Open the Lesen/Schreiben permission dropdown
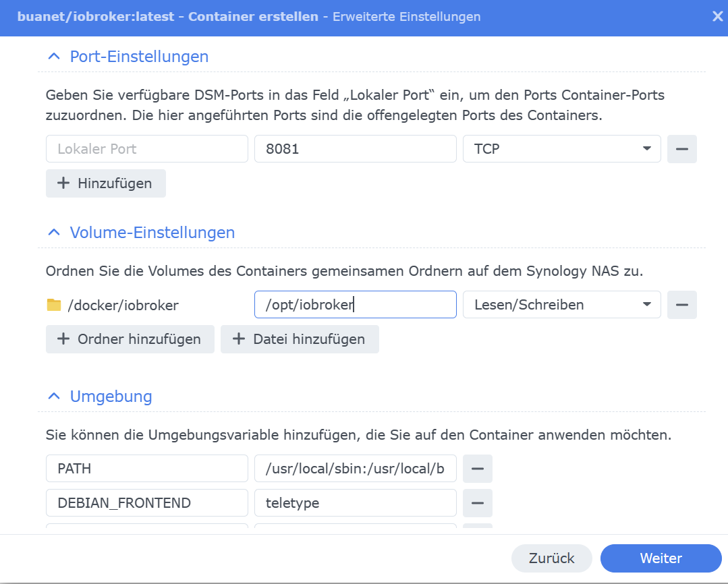 562,305
